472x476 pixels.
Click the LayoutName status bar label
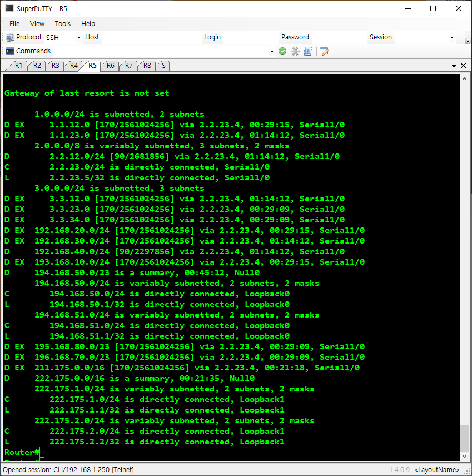437,470
